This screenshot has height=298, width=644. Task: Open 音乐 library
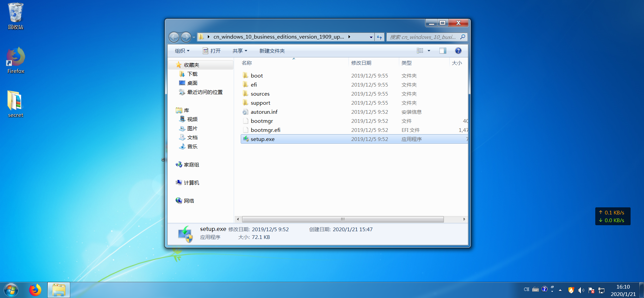(192, 146)
